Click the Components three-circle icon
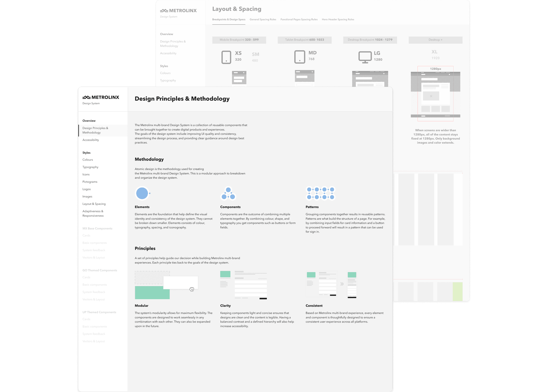The height and width of the screenshot is (392, 548). click(x=228, y=193)
